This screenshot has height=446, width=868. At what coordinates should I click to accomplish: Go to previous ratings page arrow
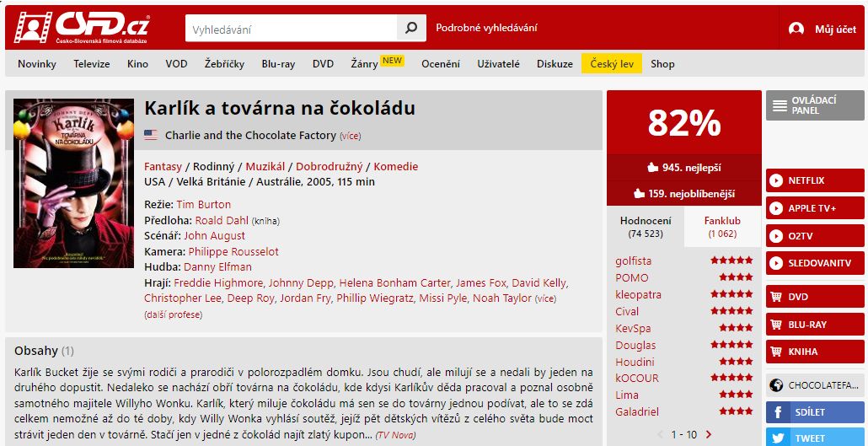point(660,434)
